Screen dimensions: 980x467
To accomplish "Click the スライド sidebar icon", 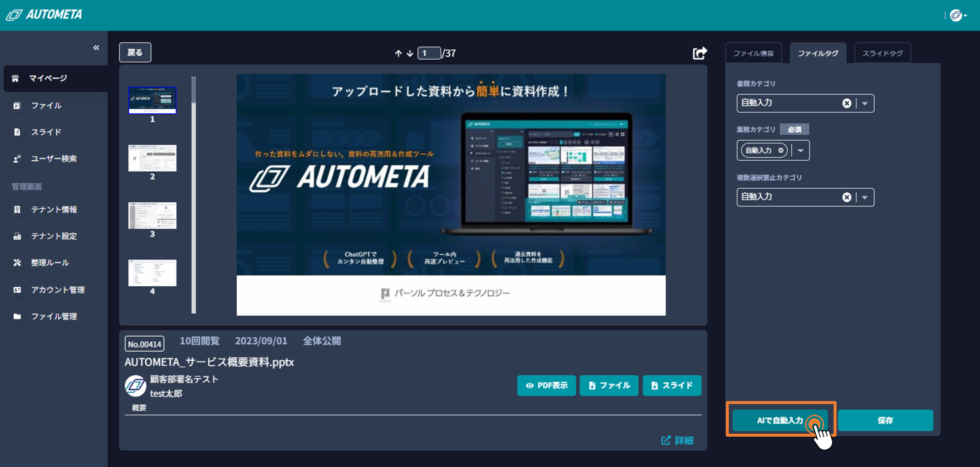I will click(x=17, y=132).
